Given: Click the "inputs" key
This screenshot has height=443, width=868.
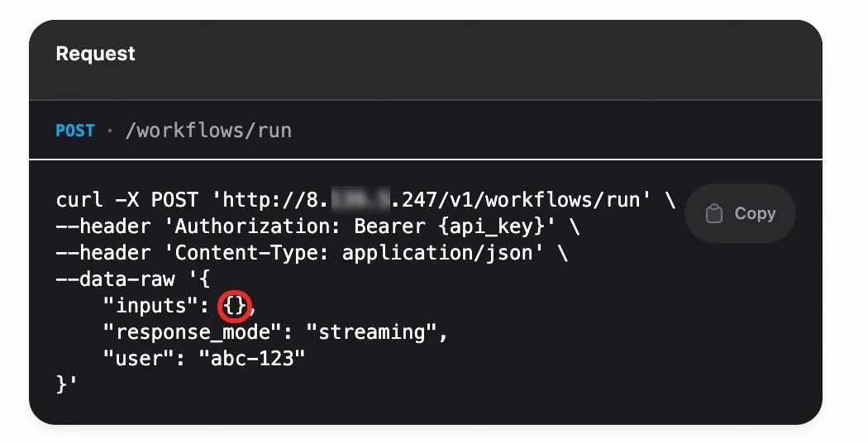Looking at the screenshot, I should pos(145,306).
